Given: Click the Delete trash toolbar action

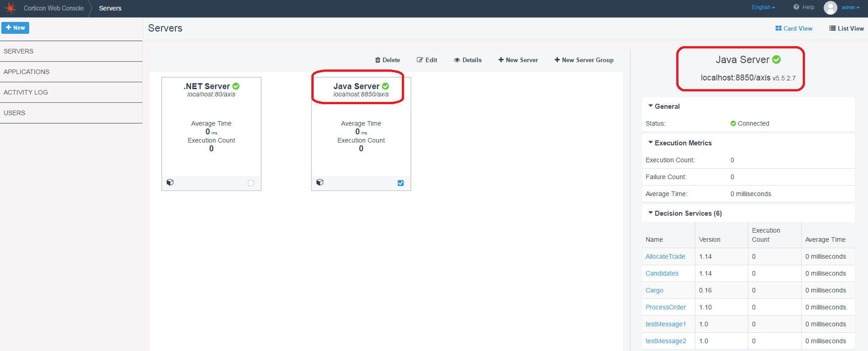Looking at the screenshot, I should pyautogui.click(x=387, y=60).
